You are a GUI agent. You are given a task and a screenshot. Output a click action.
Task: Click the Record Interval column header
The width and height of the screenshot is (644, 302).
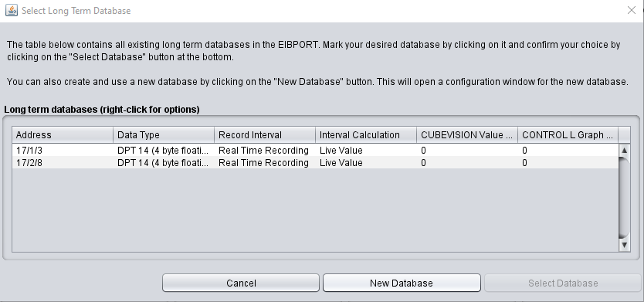(x=265, y=134)
